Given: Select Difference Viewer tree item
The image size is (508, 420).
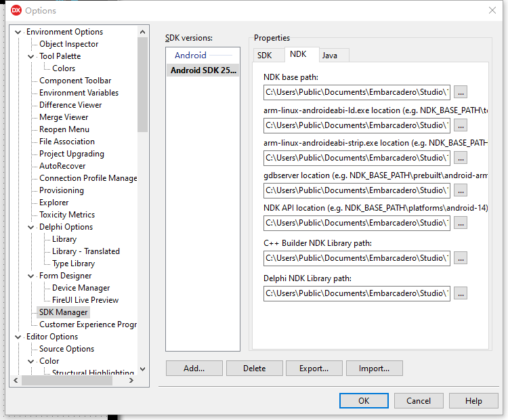Looking at the screenshot, I should click(x=70, y=105).
